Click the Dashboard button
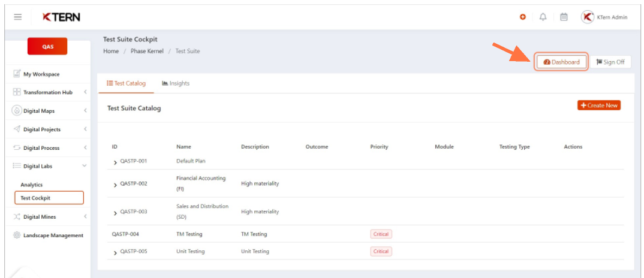Screen dimensions: 644x278 point(561,62)
